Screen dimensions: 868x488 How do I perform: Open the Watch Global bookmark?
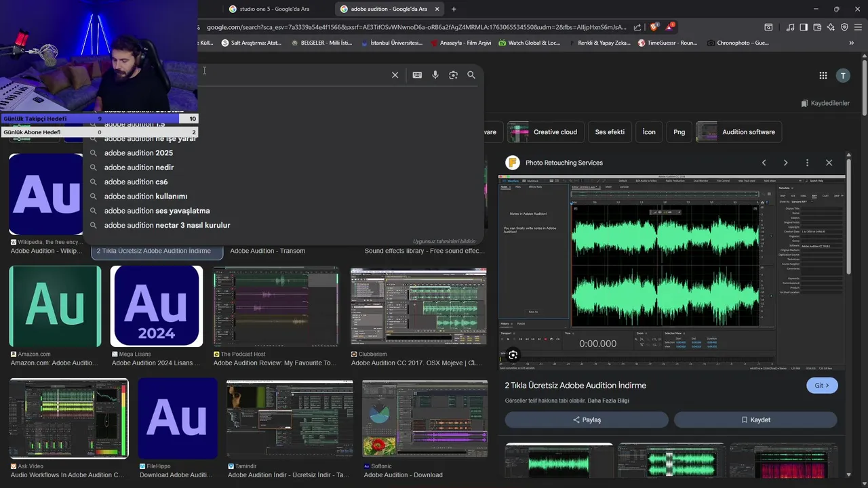click(530, 43)
